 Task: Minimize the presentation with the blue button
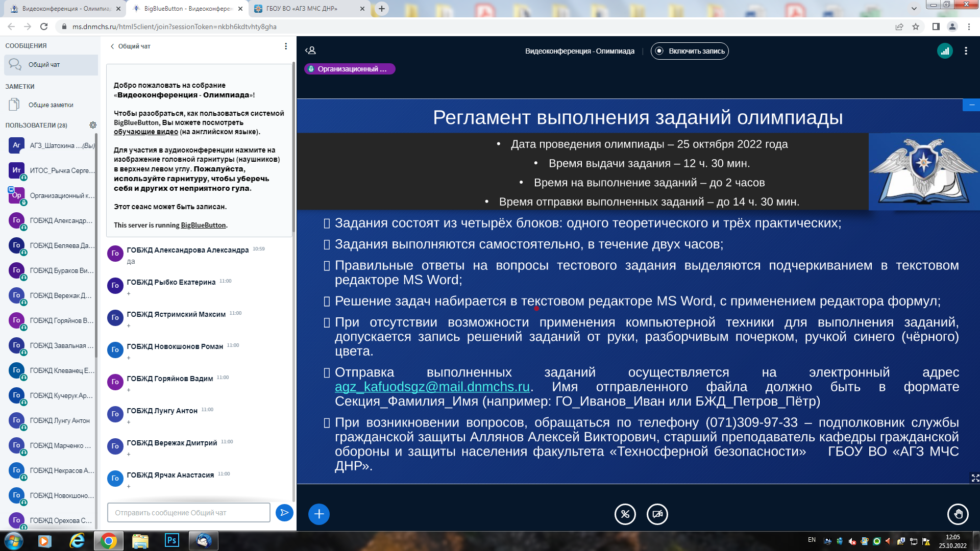[x=971, y=105]
